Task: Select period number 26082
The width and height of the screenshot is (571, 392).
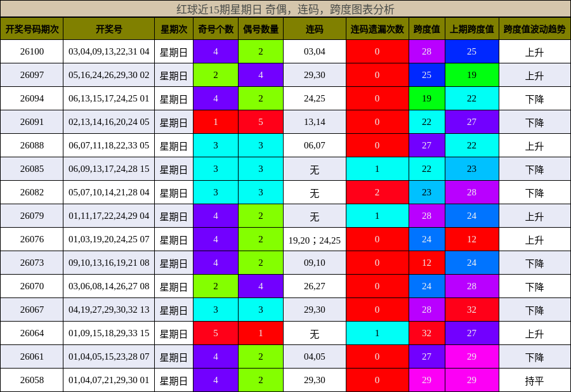Action: [32, 193]
